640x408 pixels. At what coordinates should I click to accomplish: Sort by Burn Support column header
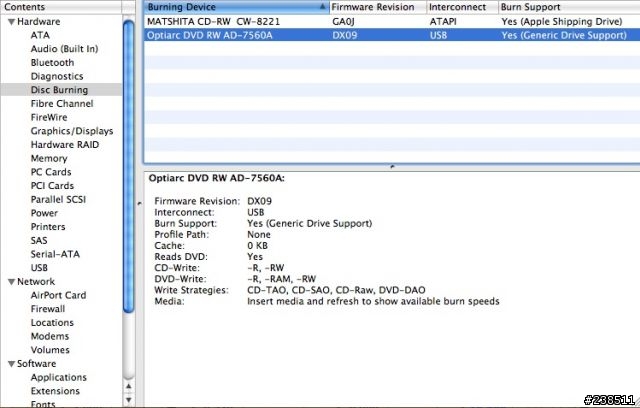point(569,7)
